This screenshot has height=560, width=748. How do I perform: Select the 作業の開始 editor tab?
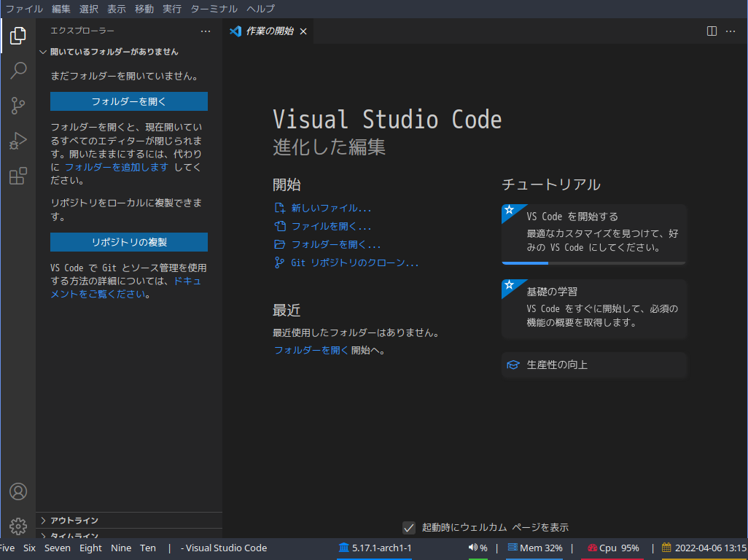268,31
